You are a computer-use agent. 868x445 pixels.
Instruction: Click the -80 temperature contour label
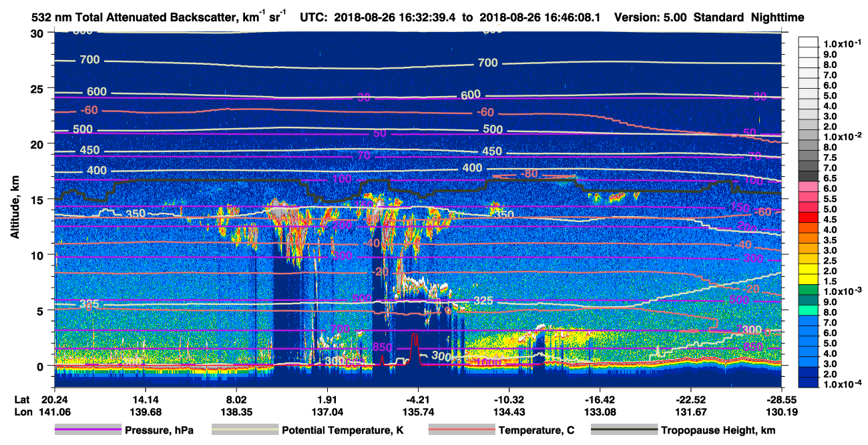tap(529, 173)
